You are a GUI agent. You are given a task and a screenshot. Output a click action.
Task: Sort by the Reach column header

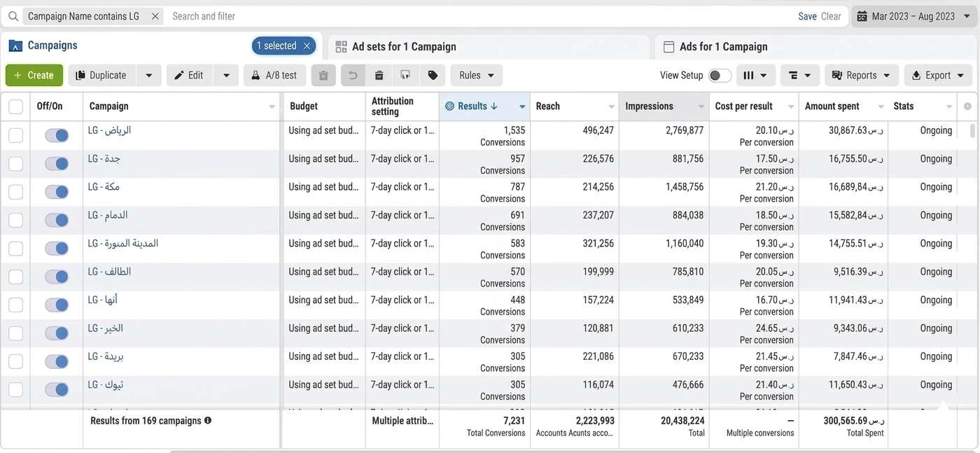point(548,106)
